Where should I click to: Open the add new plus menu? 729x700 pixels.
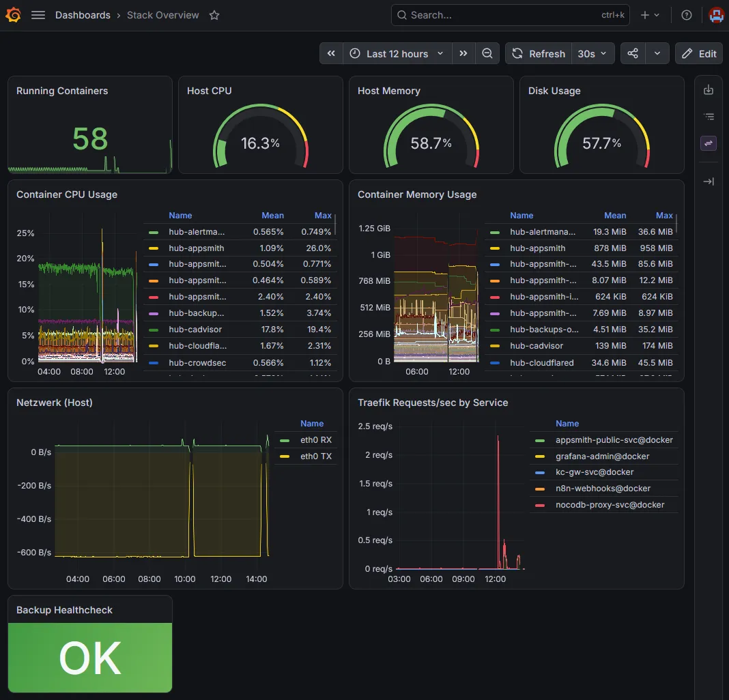[x=650, y=15]
